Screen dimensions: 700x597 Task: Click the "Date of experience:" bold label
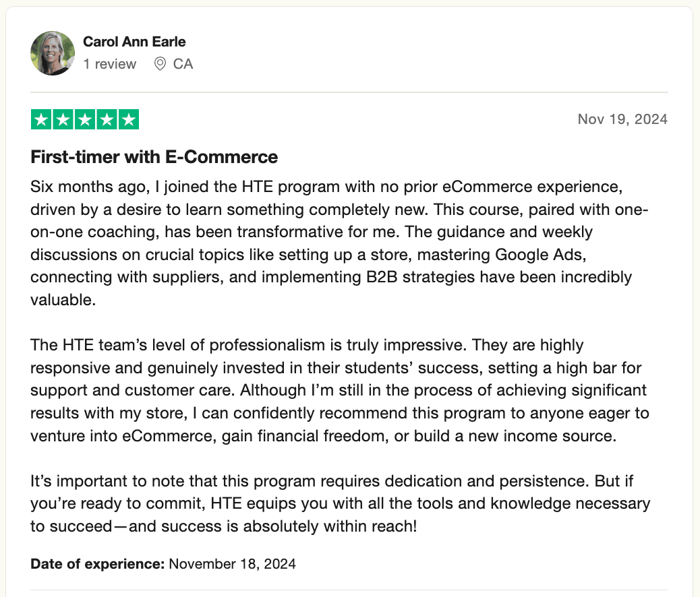[x=98, y=563]
